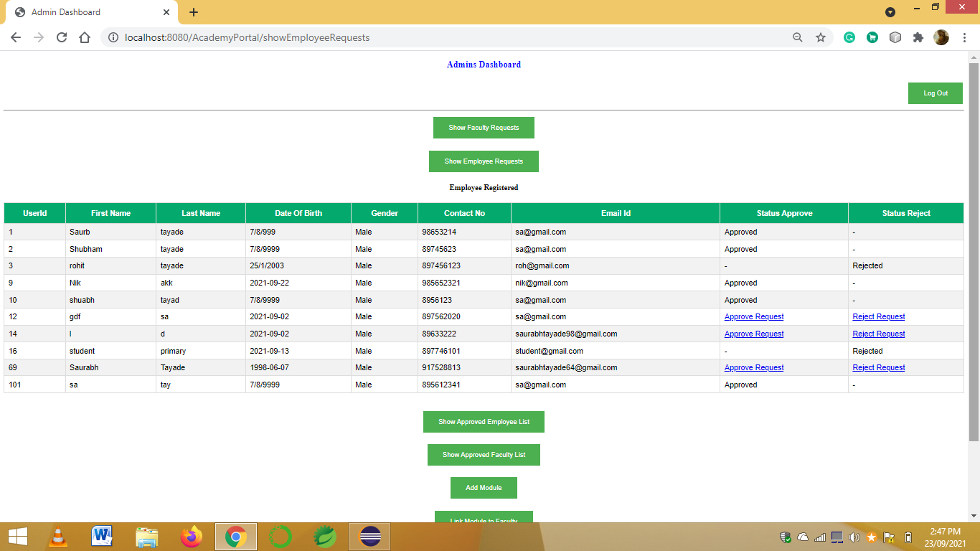980x551 pixels.
Task: Click the Log Out button
Action: point(936,93)
